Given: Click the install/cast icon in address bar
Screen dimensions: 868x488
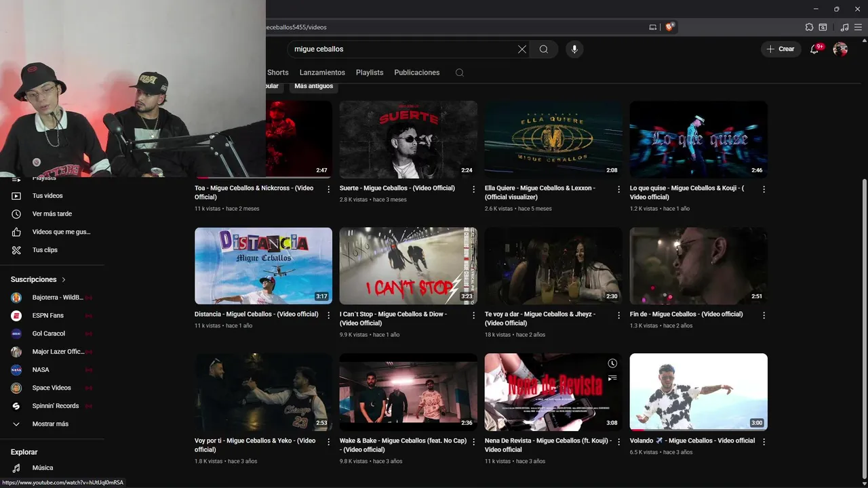Looking at the screenshot, I should coord(653,27).
